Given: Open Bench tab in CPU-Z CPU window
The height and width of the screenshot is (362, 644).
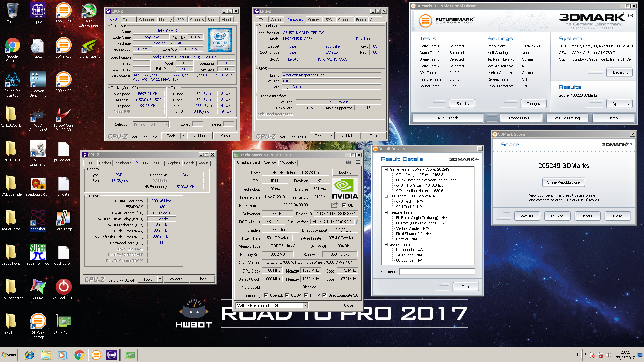Looking at the screenshot, I should click(212, 20).
